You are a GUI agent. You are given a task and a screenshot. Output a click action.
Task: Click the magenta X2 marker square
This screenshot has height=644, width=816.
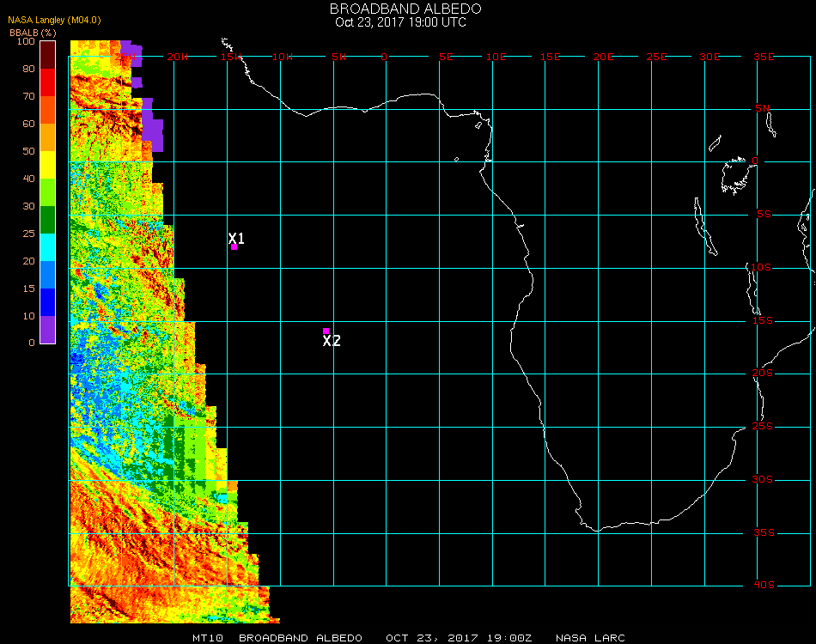(x=326, y=331)
